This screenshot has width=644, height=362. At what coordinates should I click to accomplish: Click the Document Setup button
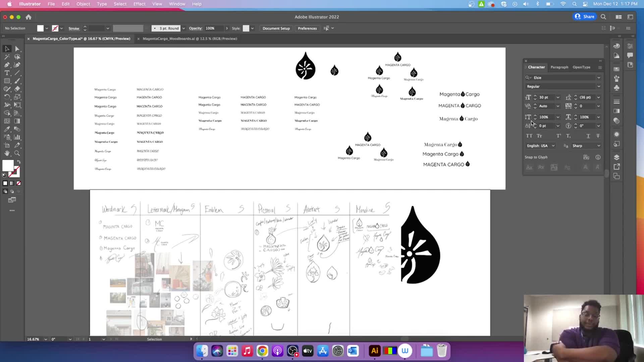pyautogui.click(x=276, y=28)
